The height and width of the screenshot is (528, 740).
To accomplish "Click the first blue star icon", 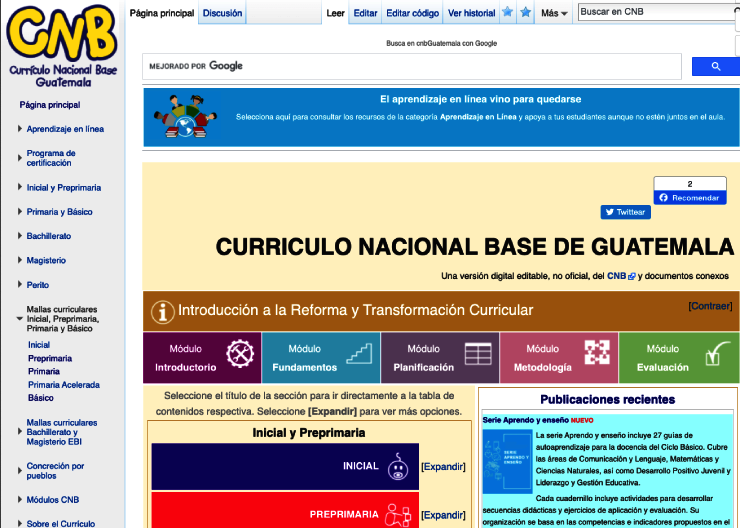I will coord(507,12).
